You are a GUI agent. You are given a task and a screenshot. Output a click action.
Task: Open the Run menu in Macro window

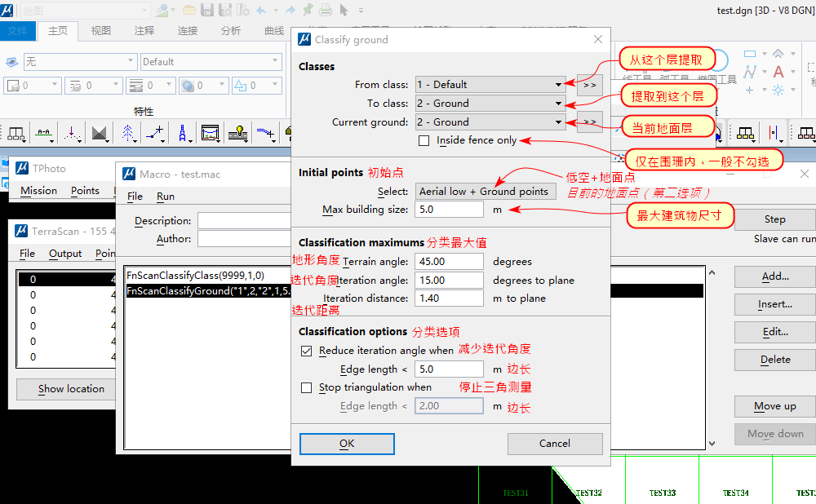click(x=166, y=197)
